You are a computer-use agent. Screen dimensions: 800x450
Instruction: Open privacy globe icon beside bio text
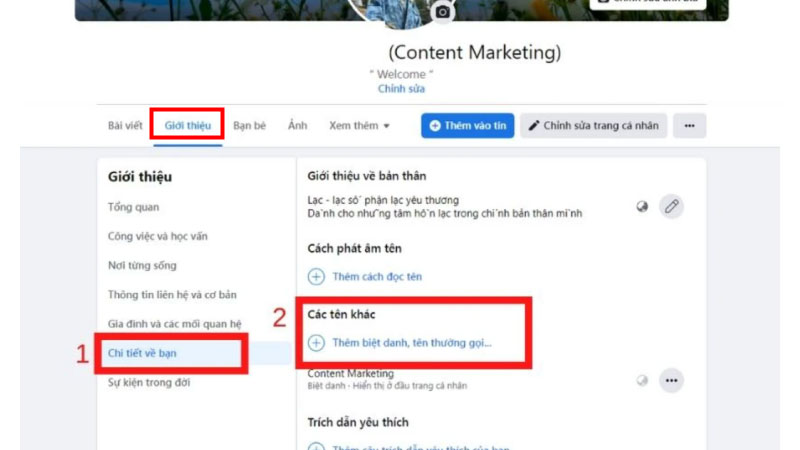[642, 207]
